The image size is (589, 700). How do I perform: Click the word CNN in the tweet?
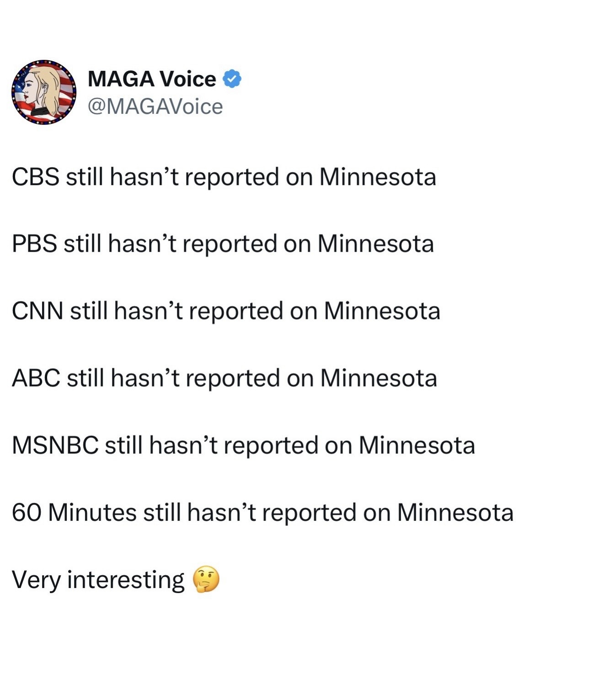coord(37,311)
